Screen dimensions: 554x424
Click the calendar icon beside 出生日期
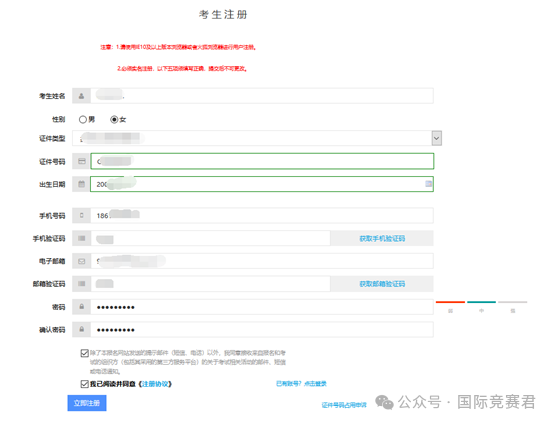82,184
